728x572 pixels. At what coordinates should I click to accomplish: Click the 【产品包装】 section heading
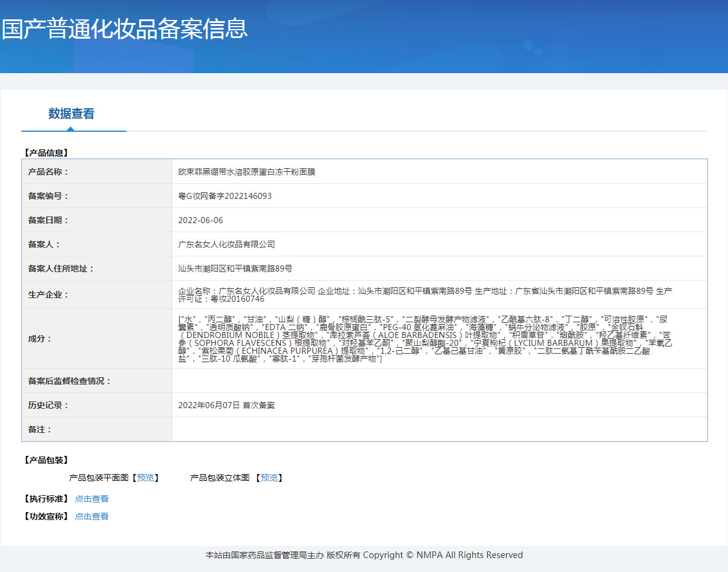pos(46,460)
